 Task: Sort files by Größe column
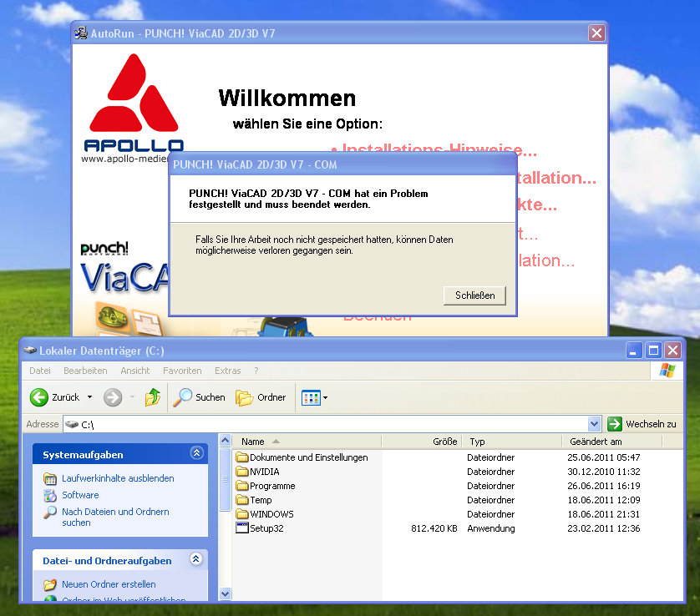(422, 442)
